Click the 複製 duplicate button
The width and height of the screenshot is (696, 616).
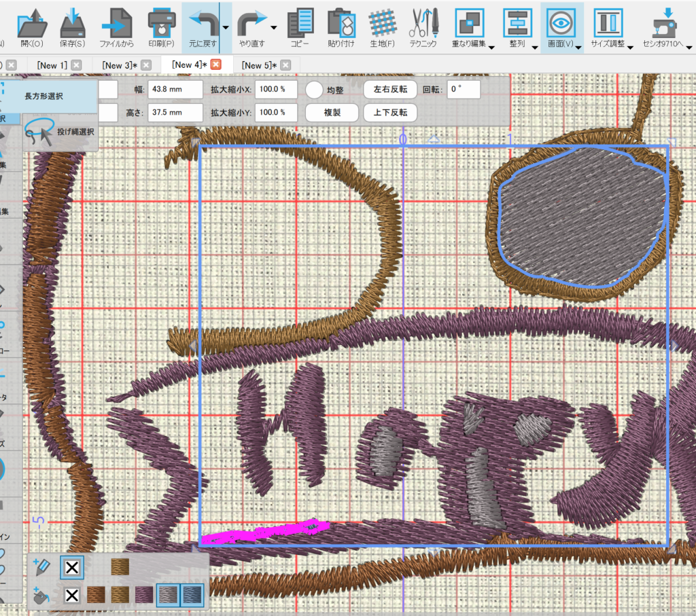pyautogui.click(x=330, y=113)
